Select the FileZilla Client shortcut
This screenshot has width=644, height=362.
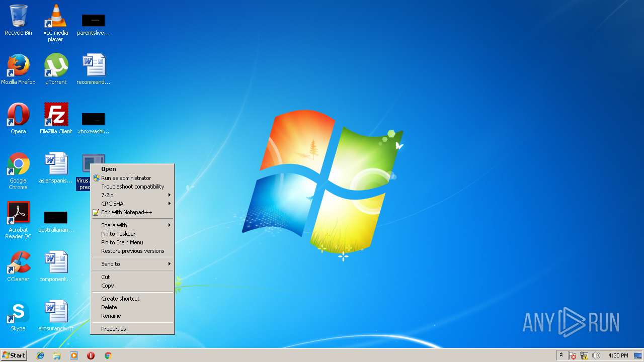(x=55, y=119)
